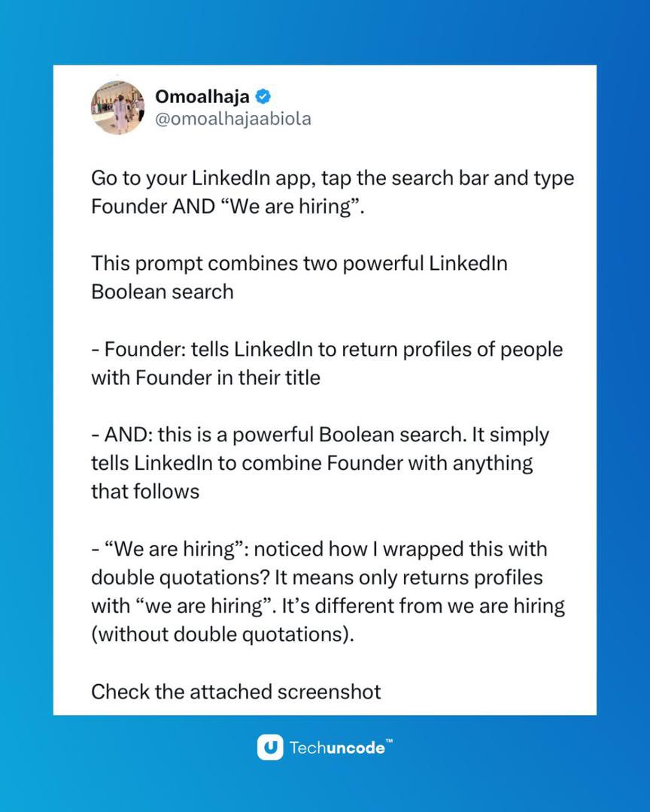Click the '(without double quotations).' line

pyautogui.click(x=223, y=635)
